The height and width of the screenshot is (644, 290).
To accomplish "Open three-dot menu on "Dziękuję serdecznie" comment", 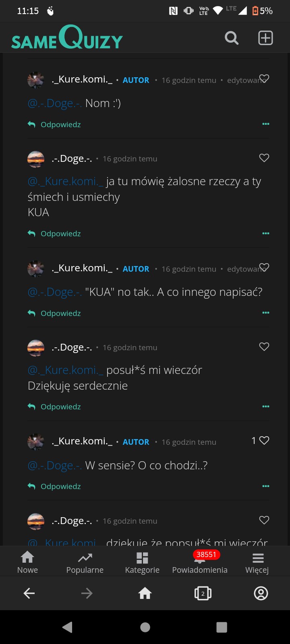I will (266, 407).
